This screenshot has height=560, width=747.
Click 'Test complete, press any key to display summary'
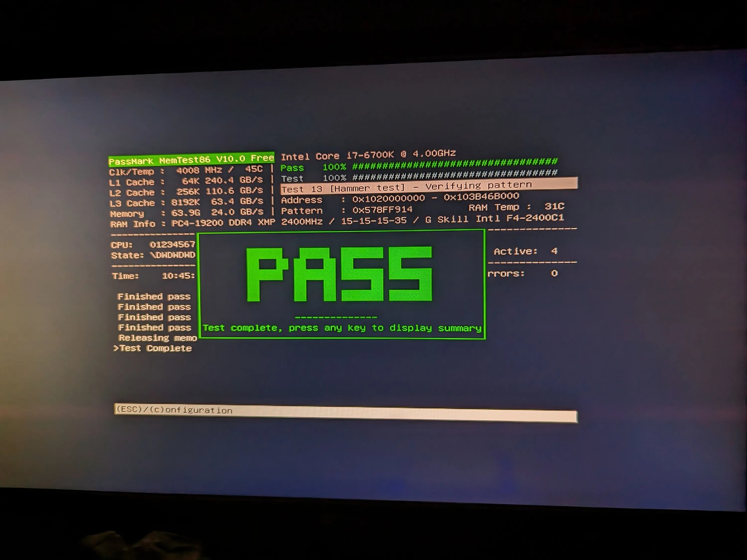(342, 328)
